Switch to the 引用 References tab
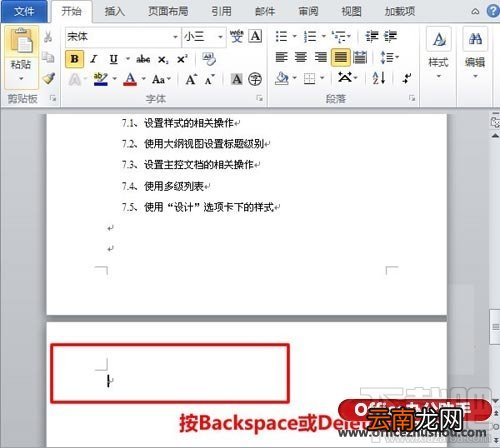Screen dimensions: 500x448 221,11
